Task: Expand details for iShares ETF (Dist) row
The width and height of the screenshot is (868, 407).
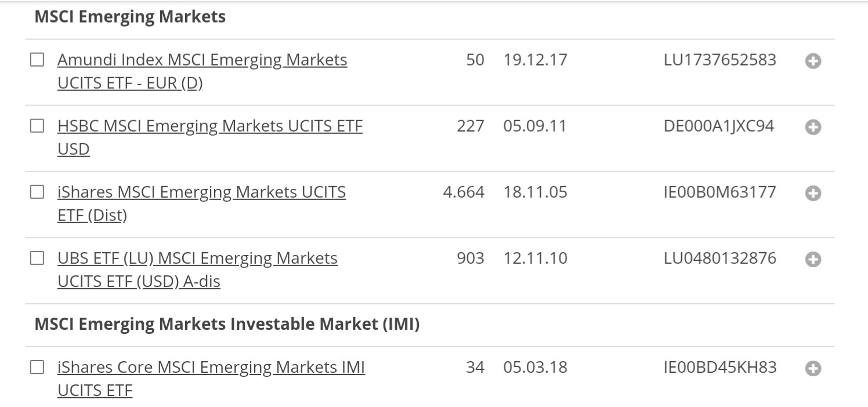Action: [x=813, y=193]
